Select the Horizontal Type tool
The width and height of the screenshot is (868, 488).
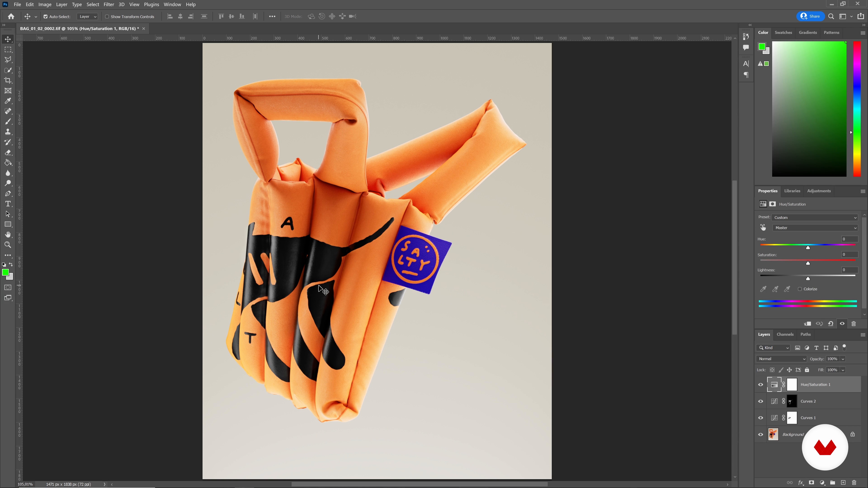8,204
